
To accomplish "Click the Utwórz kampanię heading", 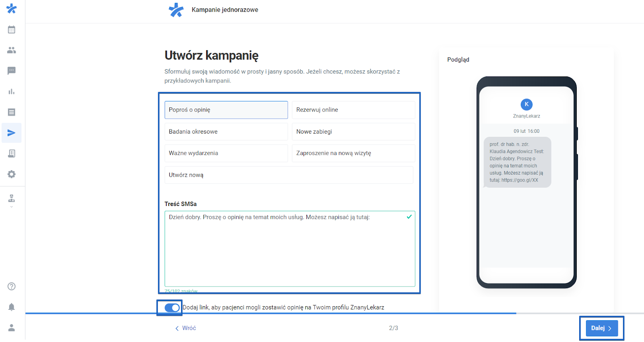I will coord(211,56).
